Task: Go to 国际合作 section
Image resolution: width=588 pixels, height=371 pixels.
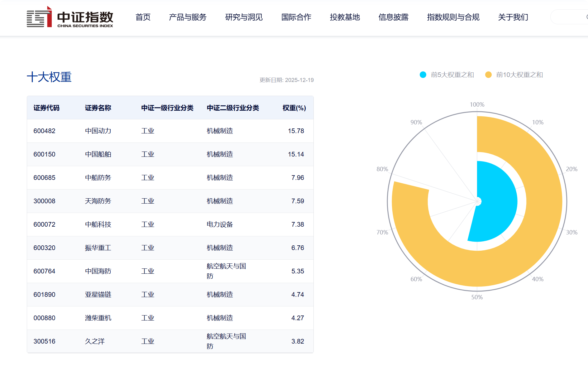Action: [296, 17]
